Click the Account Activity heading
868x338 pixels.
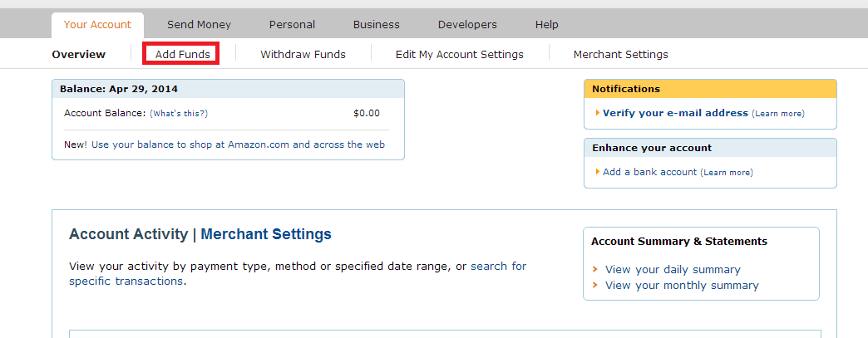pyautogui.click(x=128, y=234)
